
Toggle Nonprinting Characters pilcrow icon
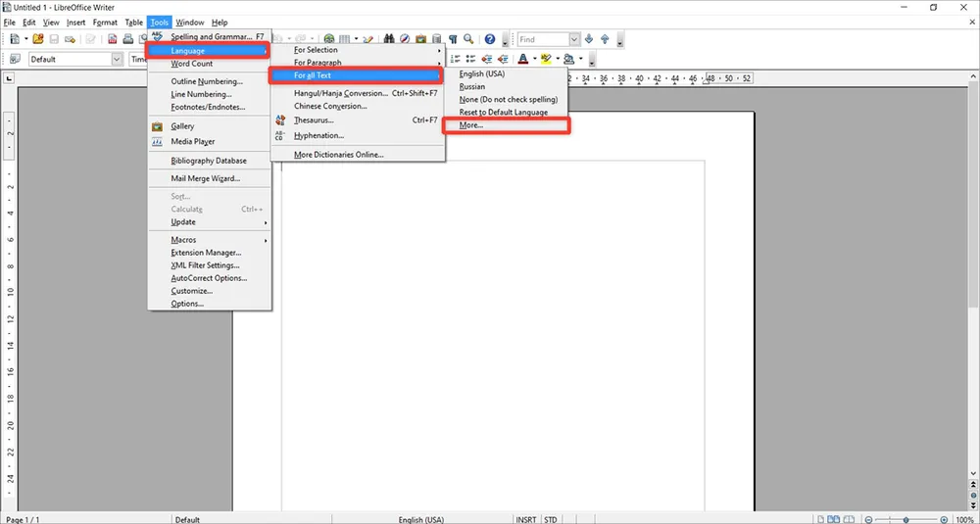pos(453,39)
